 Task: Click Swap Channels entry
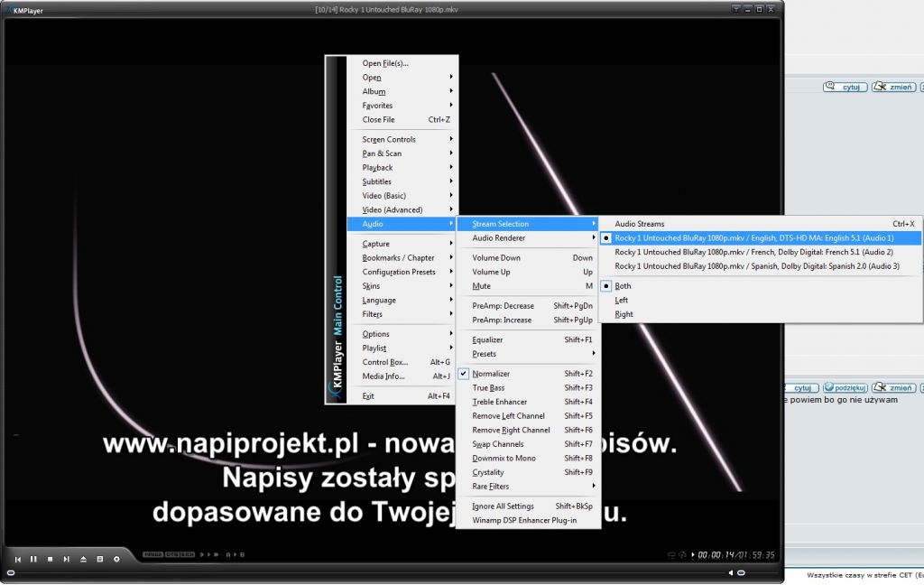(528, 444)
